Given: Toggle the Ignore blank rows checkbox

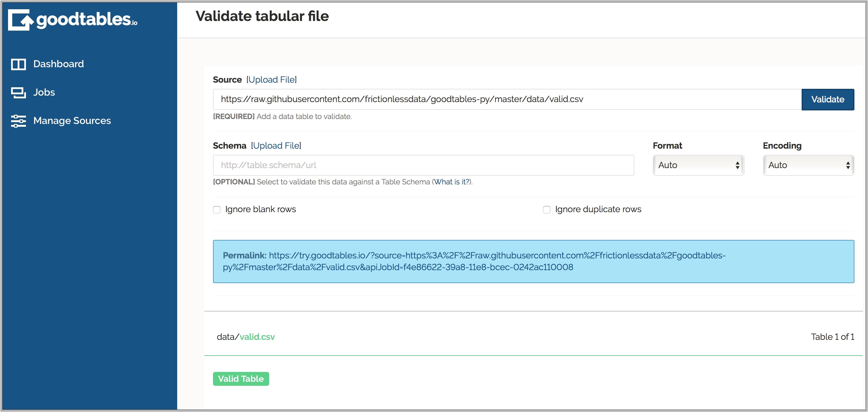Looking at the screenshot, I should coord(217,210).
